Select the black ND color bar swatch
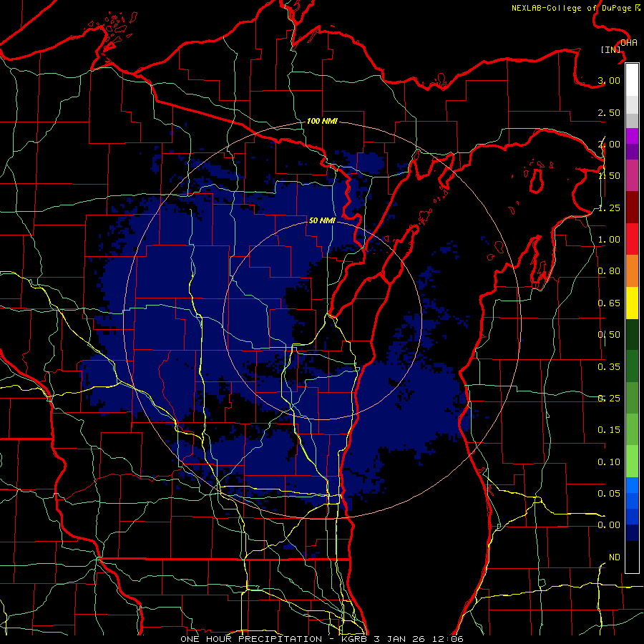 632,557
